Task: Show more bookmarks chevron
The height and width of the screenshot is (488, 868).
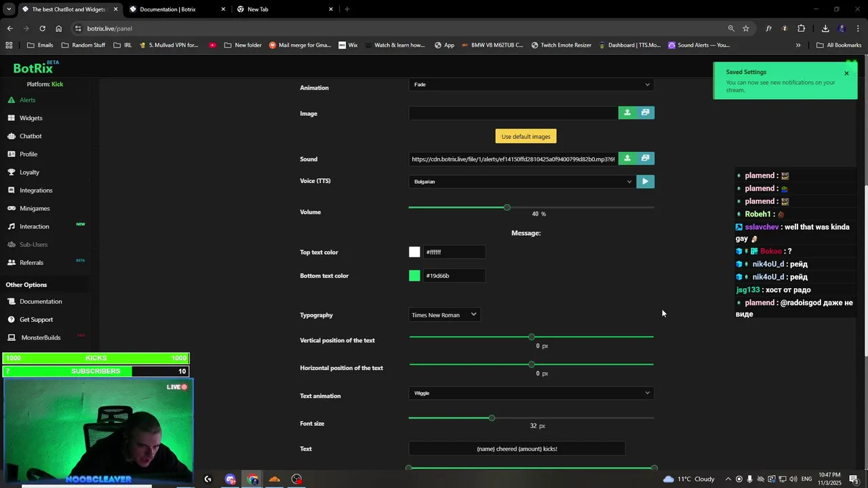Action: click(x=798, y=45)
